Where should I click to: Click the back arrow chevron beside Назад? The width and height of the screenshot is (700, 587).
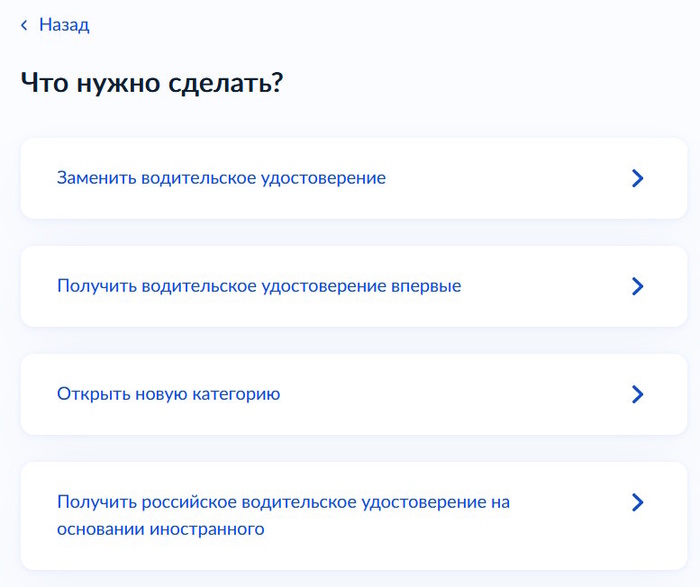24,25
